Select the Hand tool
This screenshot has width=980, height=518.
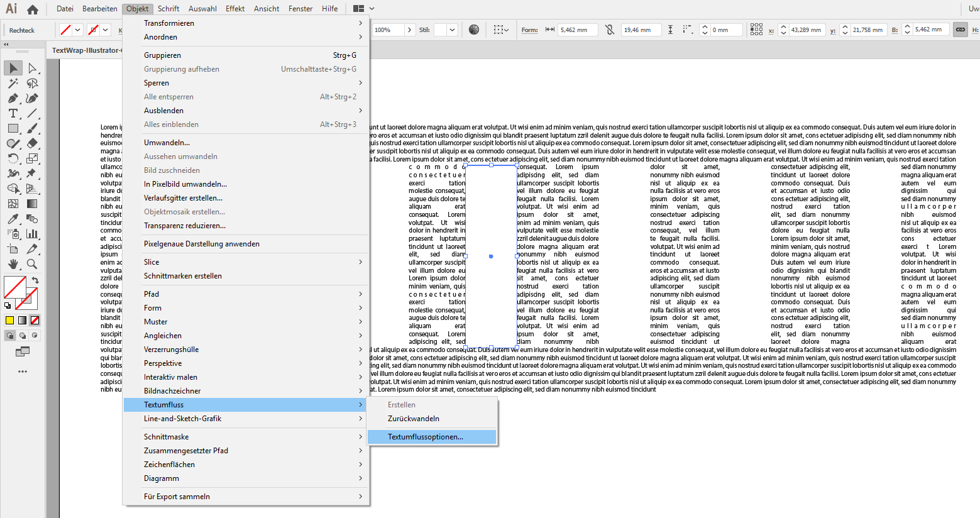coord(13,265)
